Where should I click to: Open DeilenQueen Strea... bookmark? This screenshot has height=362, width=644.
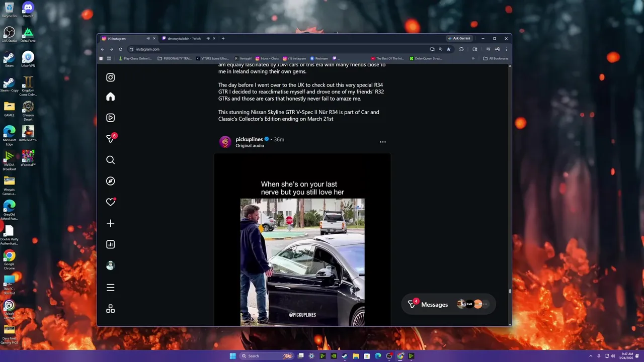[x=426, y=58]
